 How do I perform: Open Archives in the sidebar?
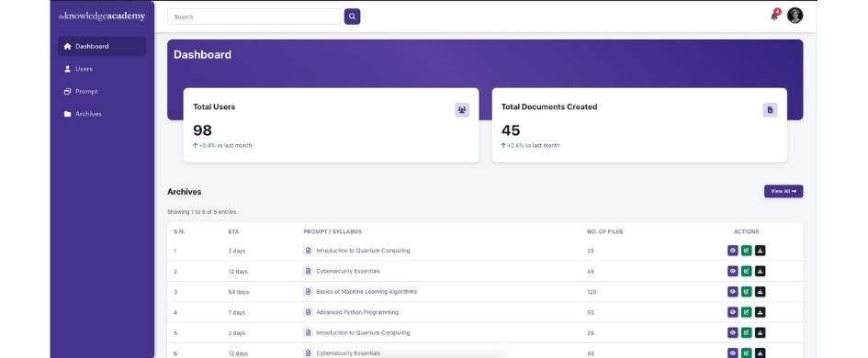(102, 114)
